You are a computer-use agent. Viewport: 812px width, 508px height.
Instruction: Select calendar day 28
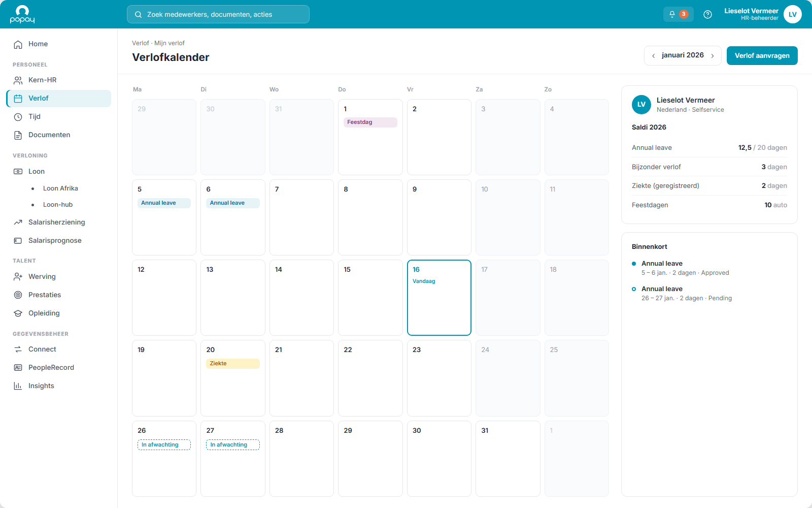pyautogui.click(x=301, y=459)
